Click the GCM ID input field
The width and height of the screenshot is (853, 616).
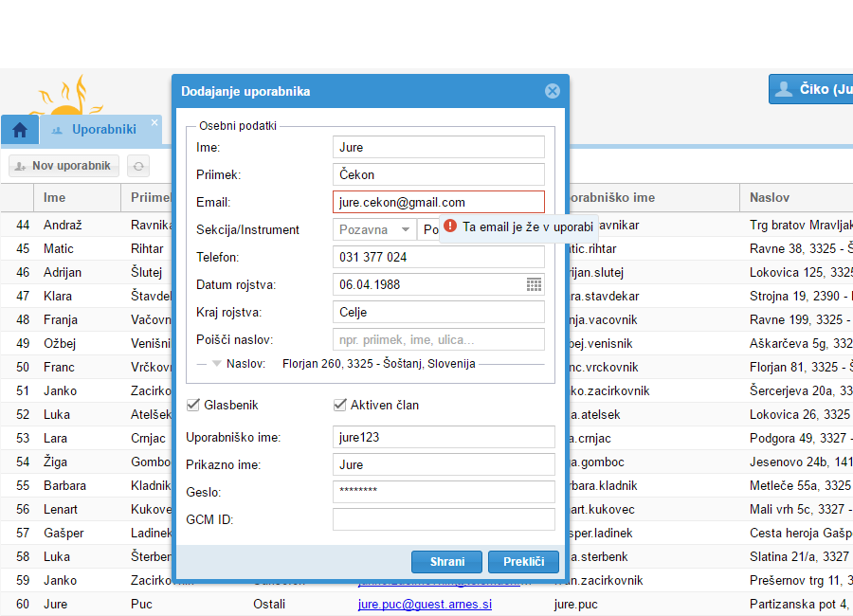point(443,519)
